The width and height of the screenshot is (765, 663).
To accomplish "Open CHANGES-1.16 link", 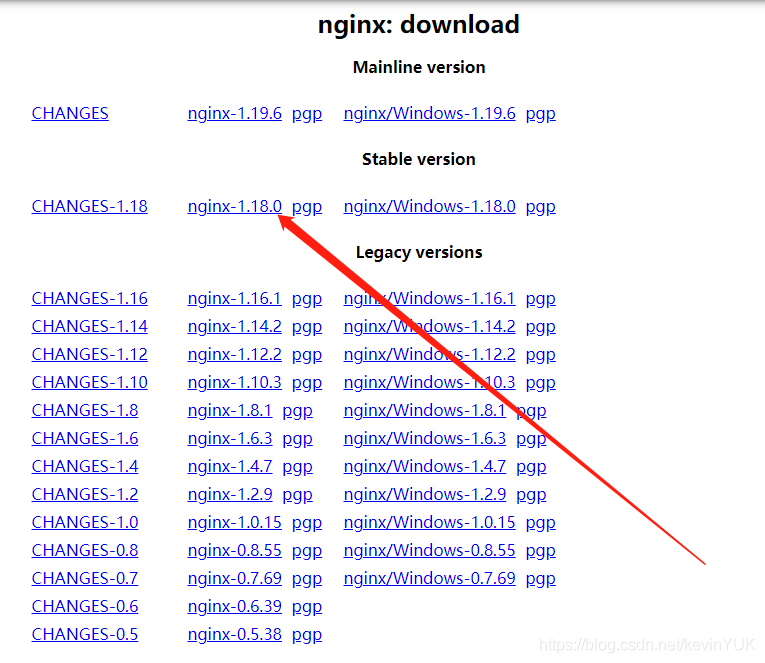I will (90, 299).
